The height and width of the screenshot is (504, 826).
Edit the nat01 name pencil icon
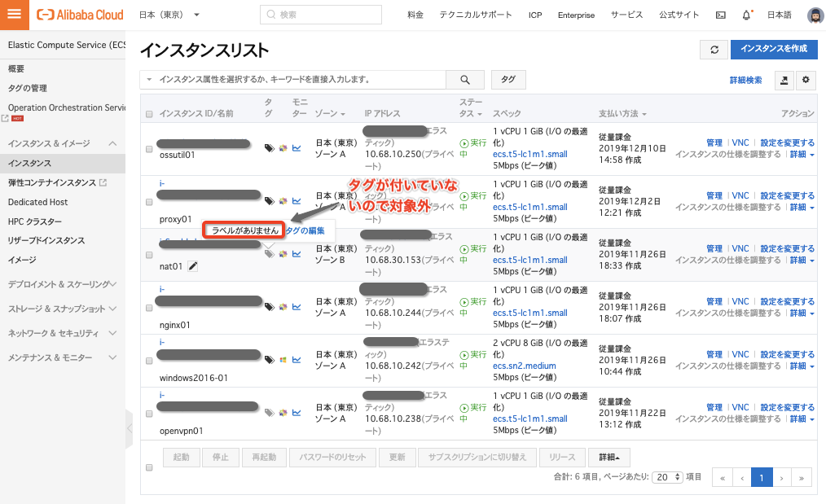(193, 265)
